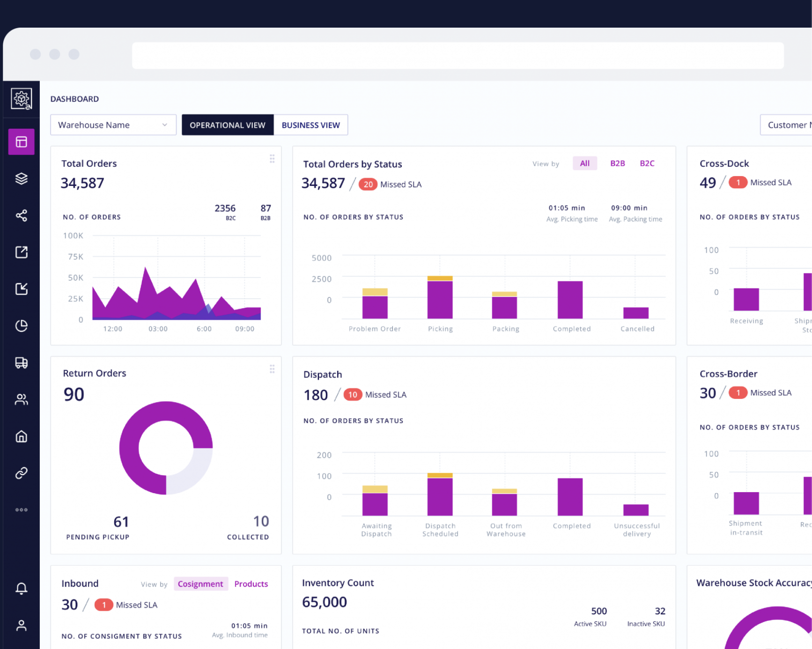Click the chain link icon in sidebar
The image size is (812, 649).
click(x=22, y=473)
